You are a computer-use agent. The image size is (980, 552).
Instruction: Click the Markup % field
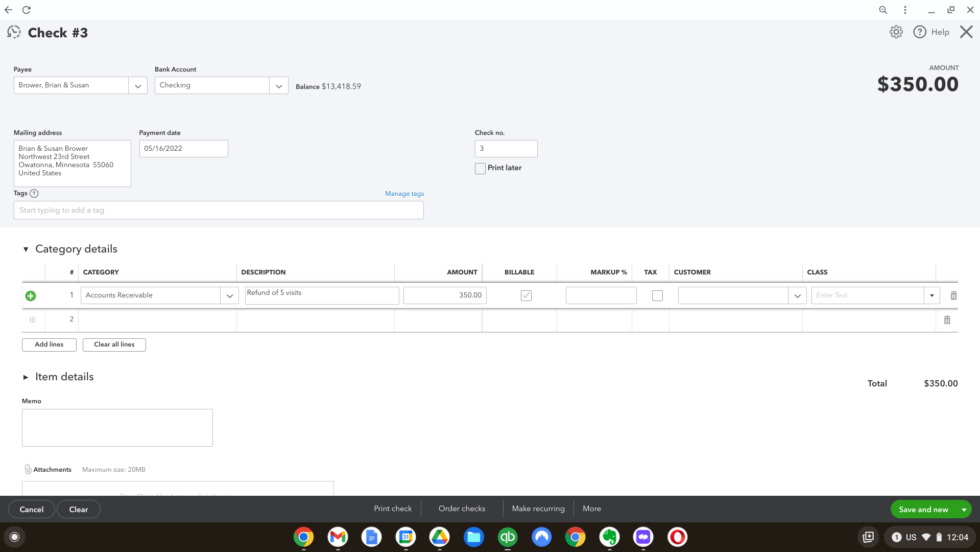click(601, 295)
